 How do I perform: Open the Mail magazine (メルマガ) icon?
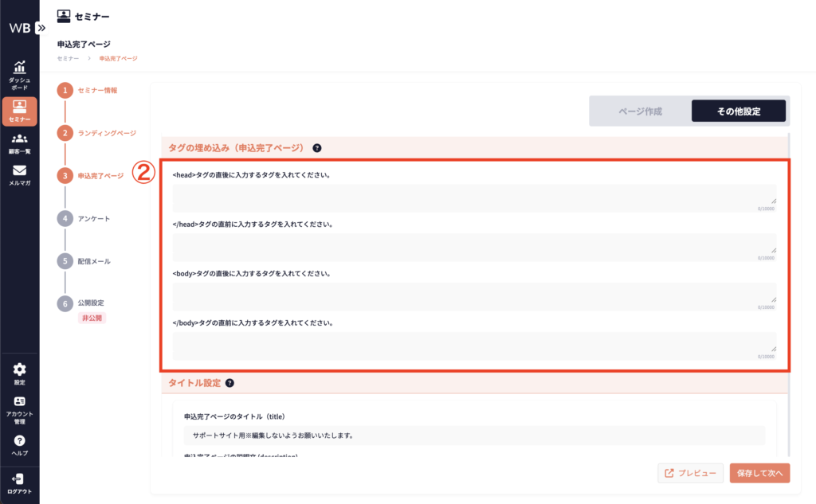19,175
